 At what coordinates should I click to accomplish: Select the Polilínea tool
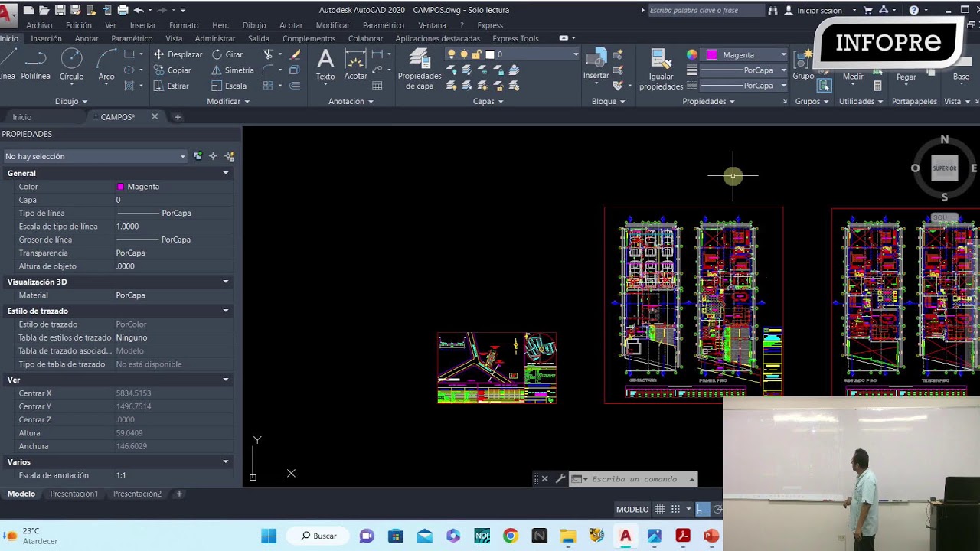click(35, 64)
